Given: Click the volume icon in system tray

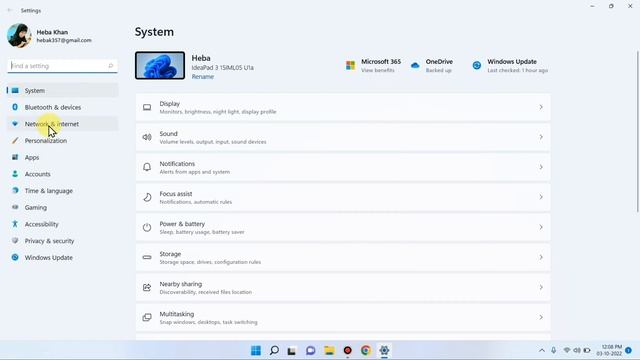Looking at the screenshot, I should point(577,350).
